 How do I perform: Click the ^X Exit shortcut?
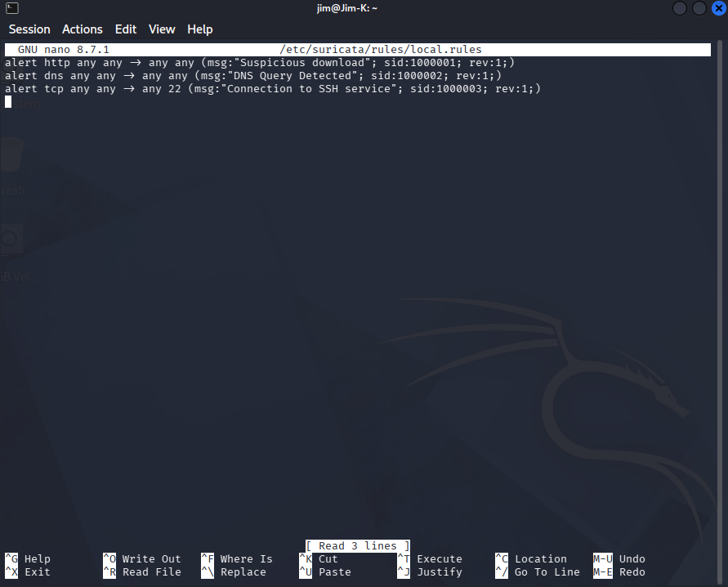pos(28,571)
